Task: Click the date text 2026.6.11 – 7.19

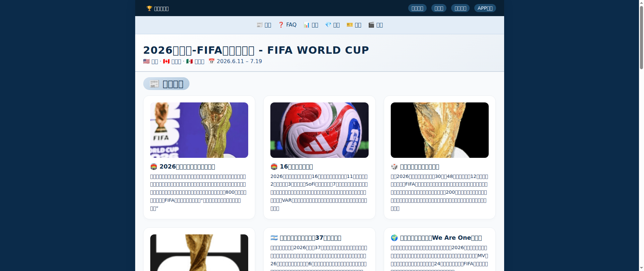Action: click(x=239, y=61)
